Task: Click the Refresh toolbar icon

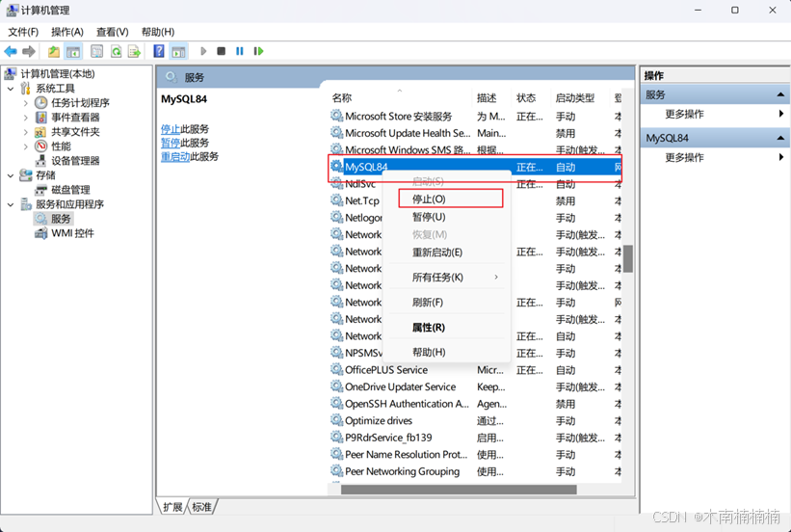Action: tap(116, 51)
